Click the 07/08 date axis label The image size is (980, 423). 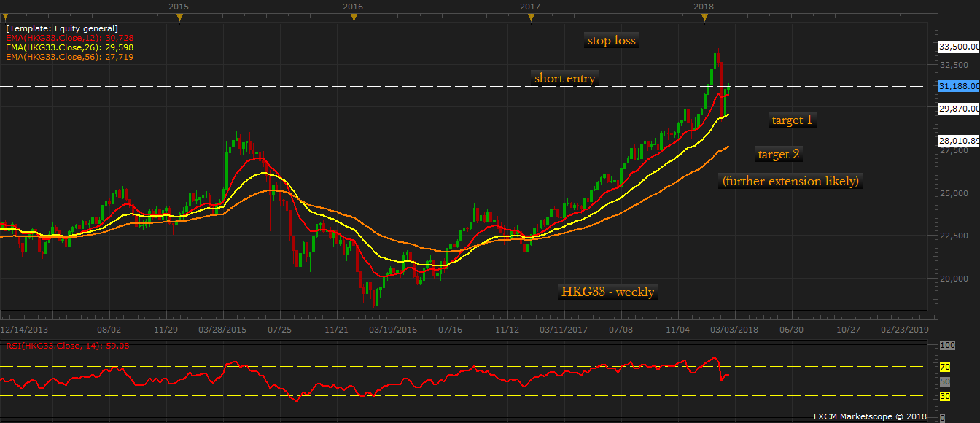pos(620,330)
